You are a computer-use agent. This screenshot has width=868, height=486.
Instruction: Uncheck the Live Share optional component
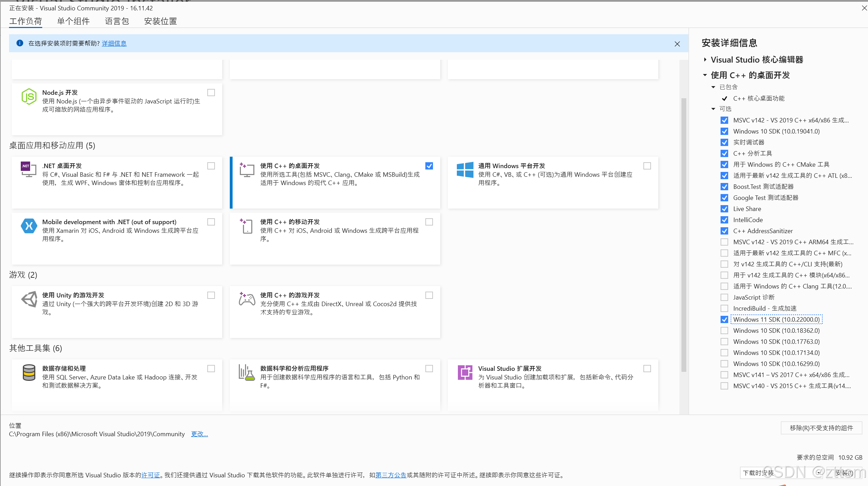(x=724, y=209)
